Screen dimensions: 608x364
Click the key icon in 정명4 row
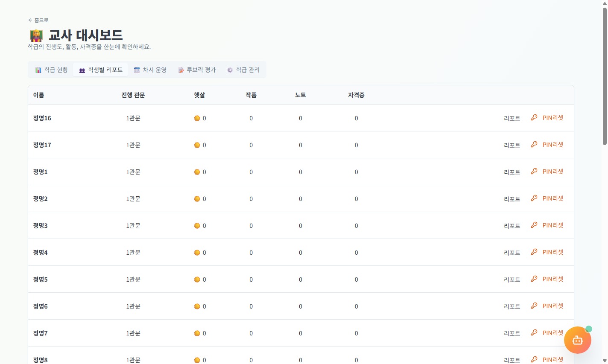point(534,252)
